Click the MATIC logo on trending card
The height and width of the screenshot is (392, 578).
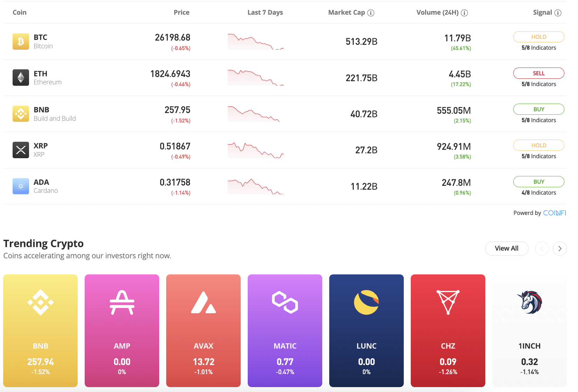pyautogui.click(x=285, y=302)
